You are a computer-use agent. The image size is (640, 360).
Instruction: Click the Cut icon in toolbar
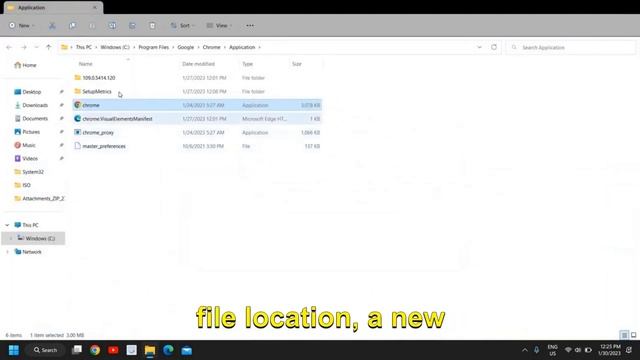point(52,26)
